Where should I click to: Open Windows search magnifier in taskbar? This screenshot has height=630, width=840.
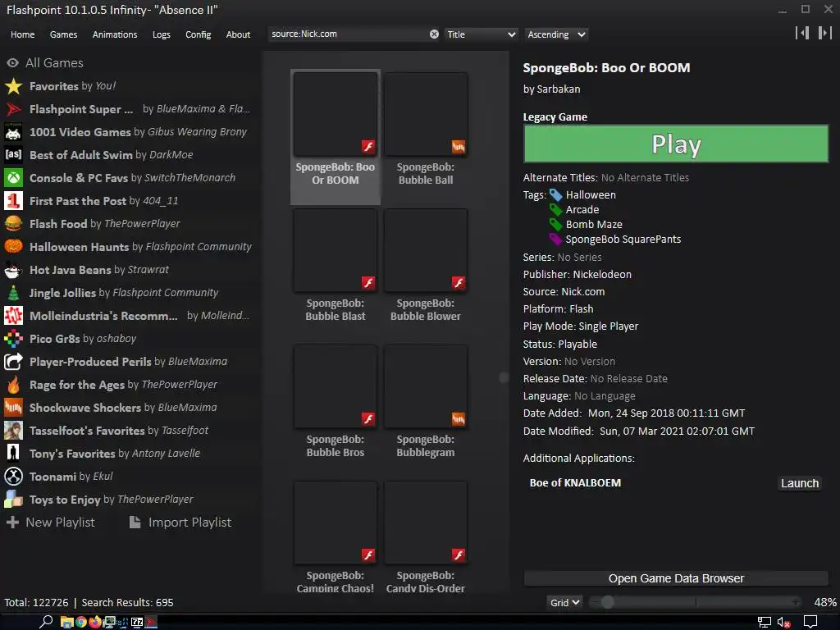tap(46, 622)
